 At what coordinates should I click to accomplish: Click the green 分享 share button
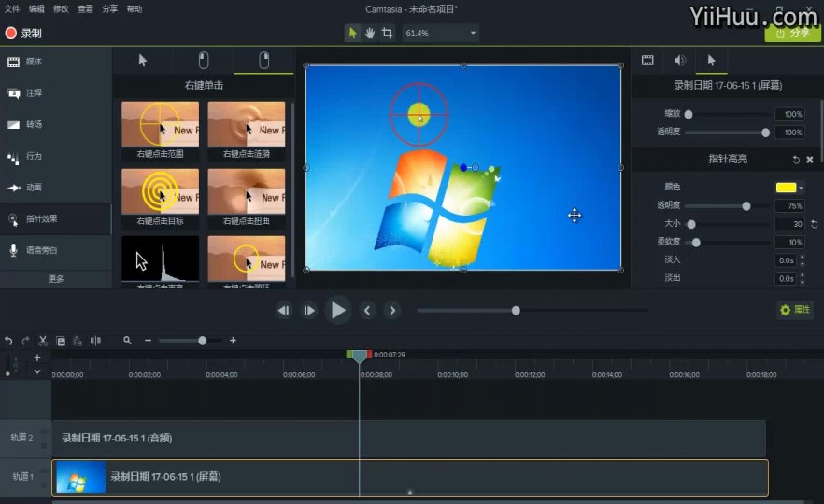[792, 33]
